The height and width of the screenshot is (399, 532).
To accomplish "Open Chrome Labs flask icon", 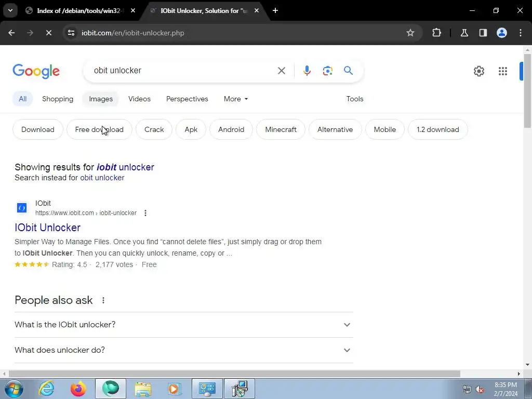I will (x=464, y=33).
